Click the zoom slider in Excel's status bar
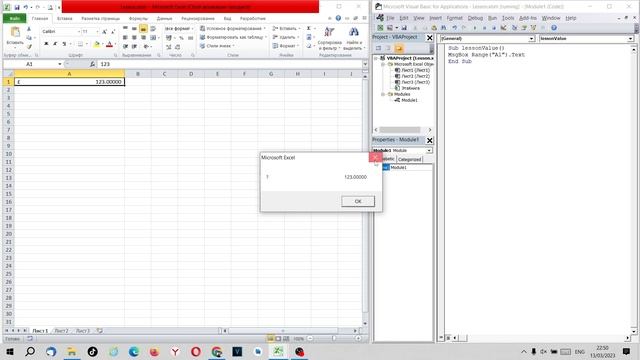This screenshot has height=360, width=640. click(334, 338)
